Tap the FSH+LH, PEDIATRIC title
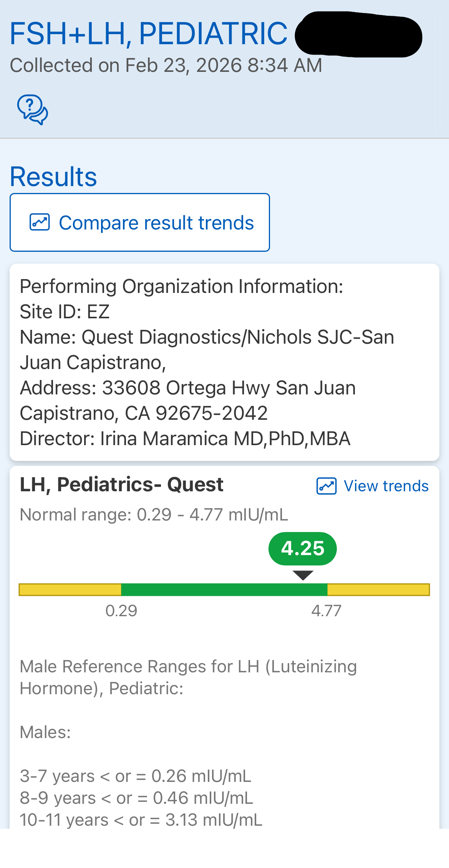 pyautogui.click(x=148, y=34)
